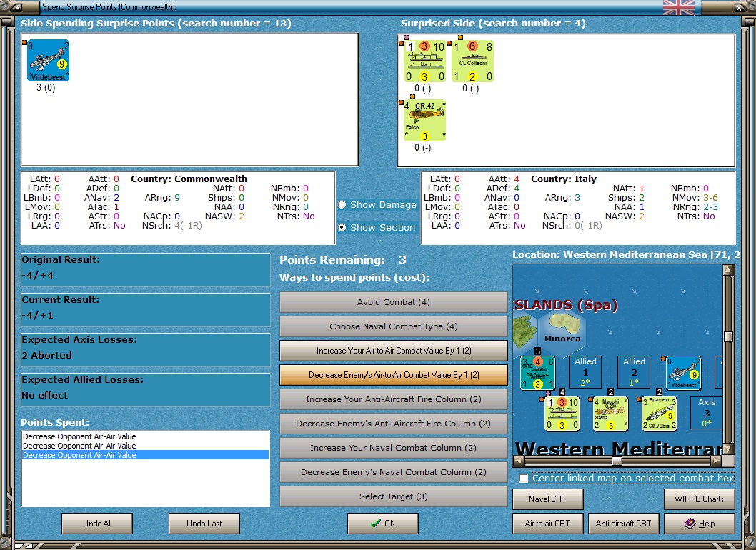Image resolution: width=756 pixels, height=550 pixels.
Task: Click the Allied 2 marker on the map
Action: (x=634, y=372)
